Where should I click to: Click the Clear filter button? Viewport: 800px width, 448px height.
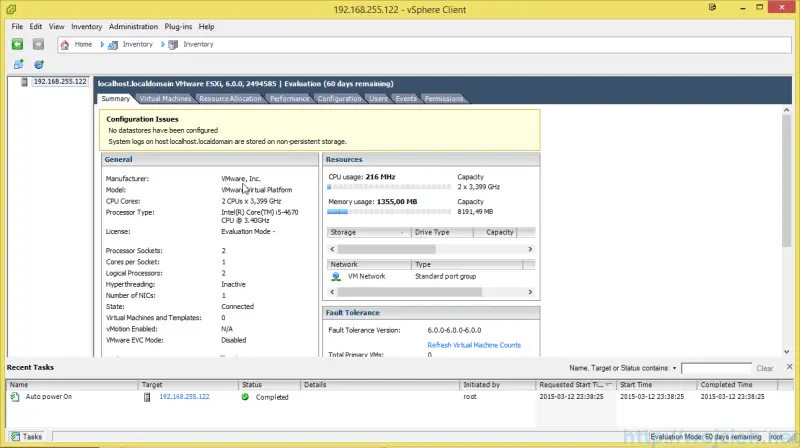pos(765,368)
